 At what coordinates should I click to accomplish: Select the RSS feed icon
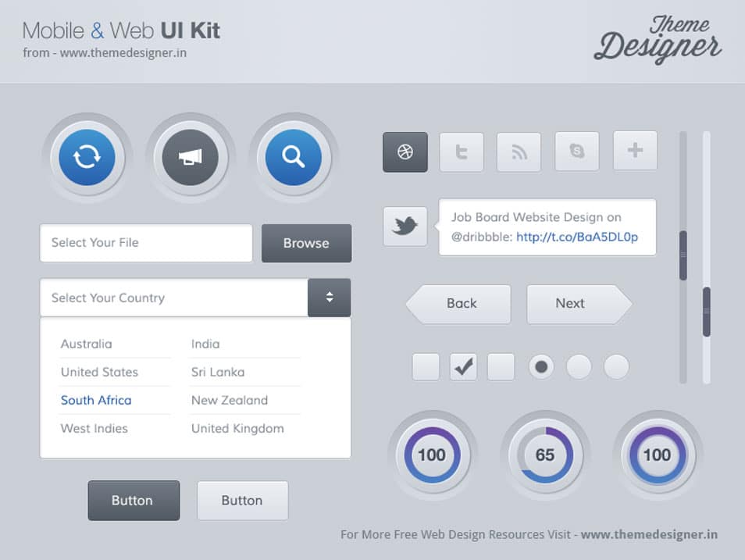point(519,152)
